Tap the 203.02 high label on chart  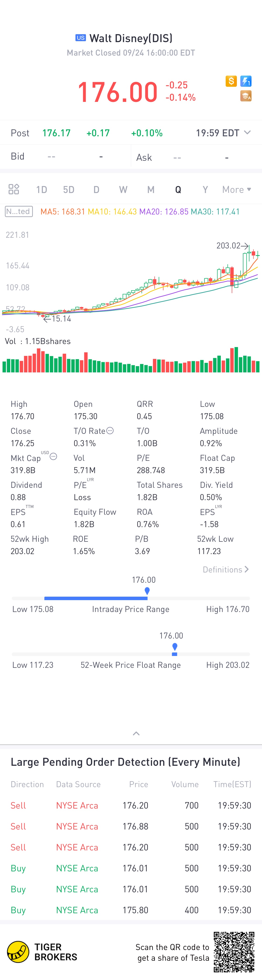(x=228, y=246)
